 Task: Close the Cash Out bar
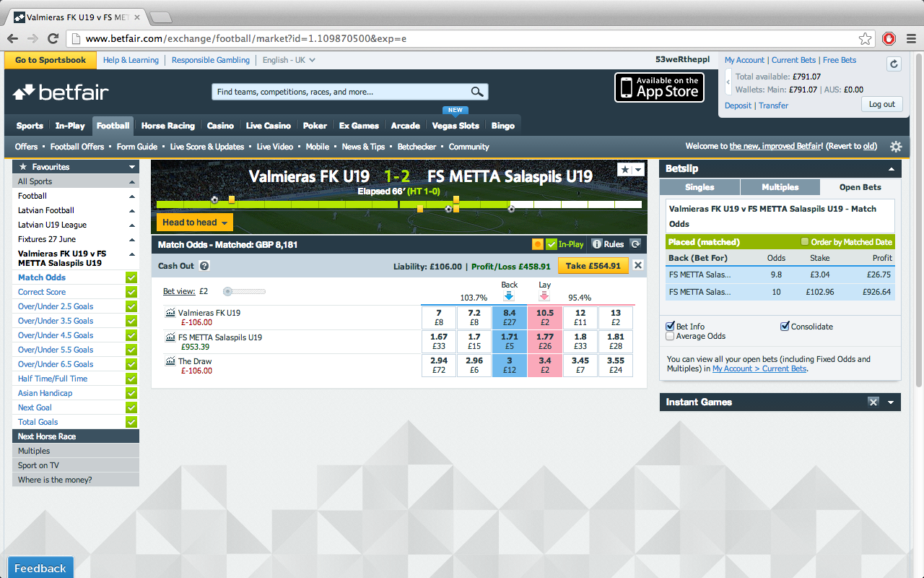pos(638,265)
